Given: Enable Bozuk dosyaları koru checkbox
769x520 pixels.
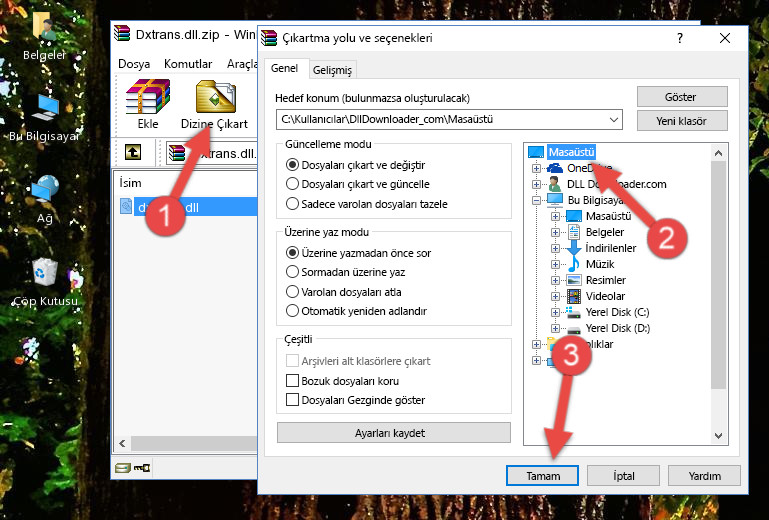Looking at the screenshot, I should (x=292, y=381).
